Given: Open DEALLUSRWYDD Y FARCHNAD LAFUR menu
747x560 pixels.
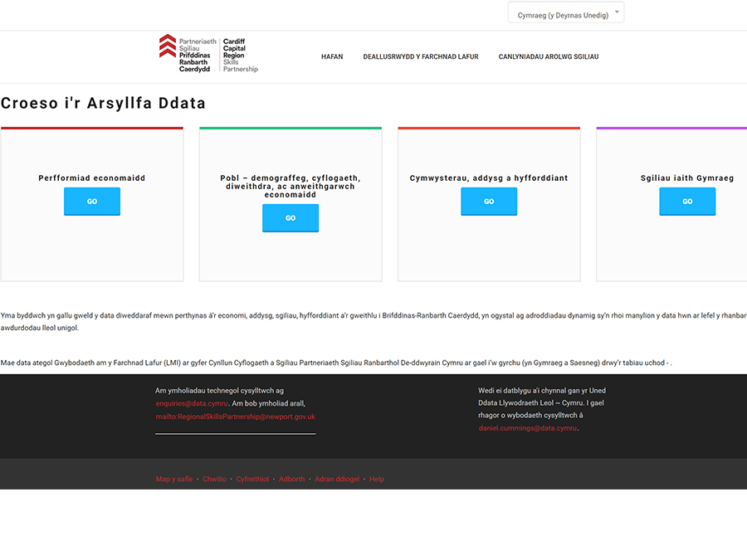Looking at the screenshot, I should pyautogui.click(x=421, y=56).
